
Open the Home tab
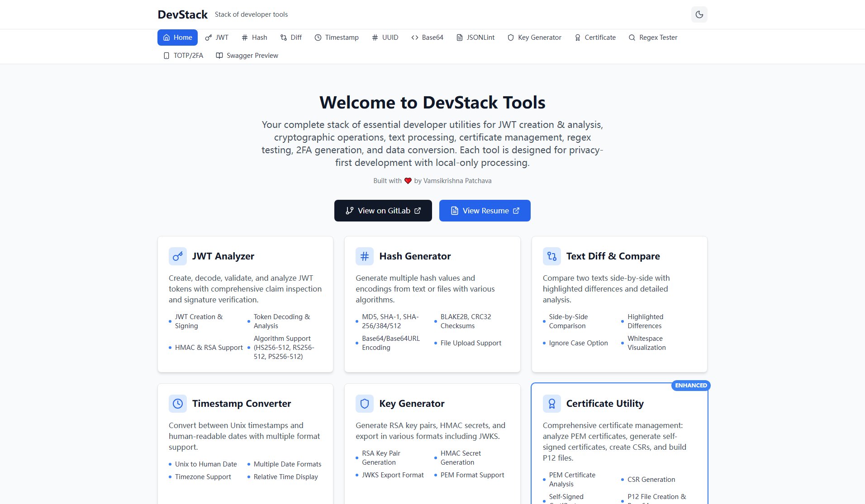click(177, 38)
